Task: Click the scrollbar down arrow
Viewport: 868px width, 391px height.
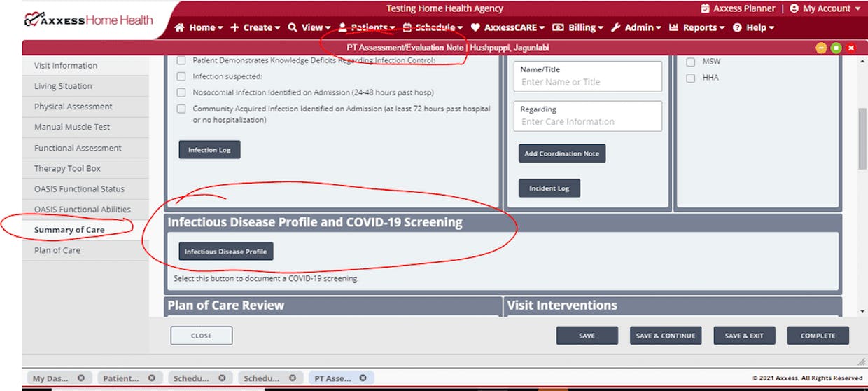Action: [x=862, y=311]
